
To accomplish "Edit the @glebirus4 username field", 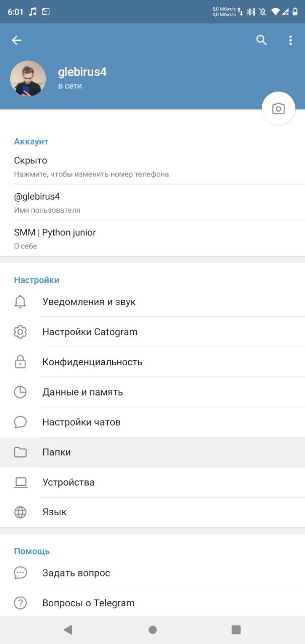I will pos(152,202).
